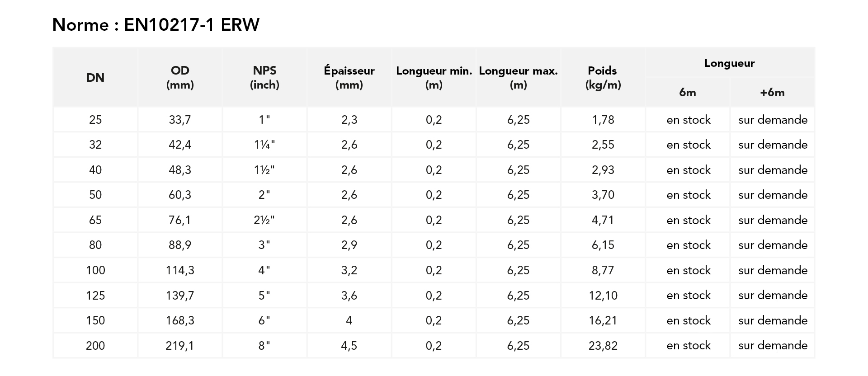Click the 6m sub-header under Longueur

688,93
